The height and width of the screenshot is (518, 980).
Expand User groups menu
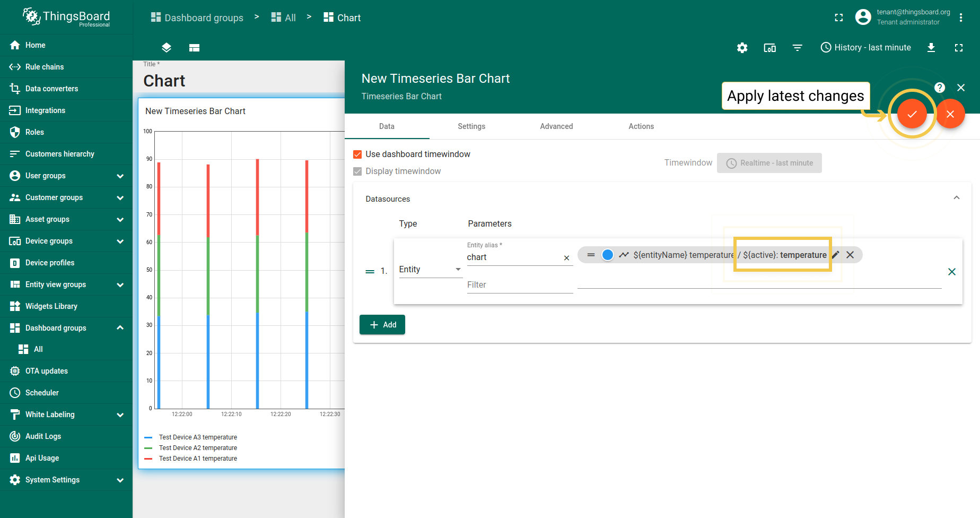pyautogui.click(x=66, y=176)
